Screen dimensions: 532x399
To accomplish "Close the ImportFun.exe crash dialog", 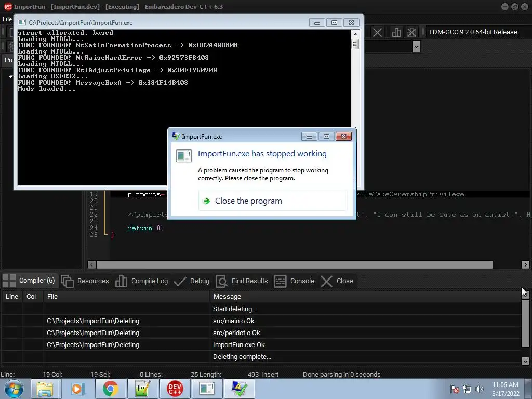I will click(343, 137).
